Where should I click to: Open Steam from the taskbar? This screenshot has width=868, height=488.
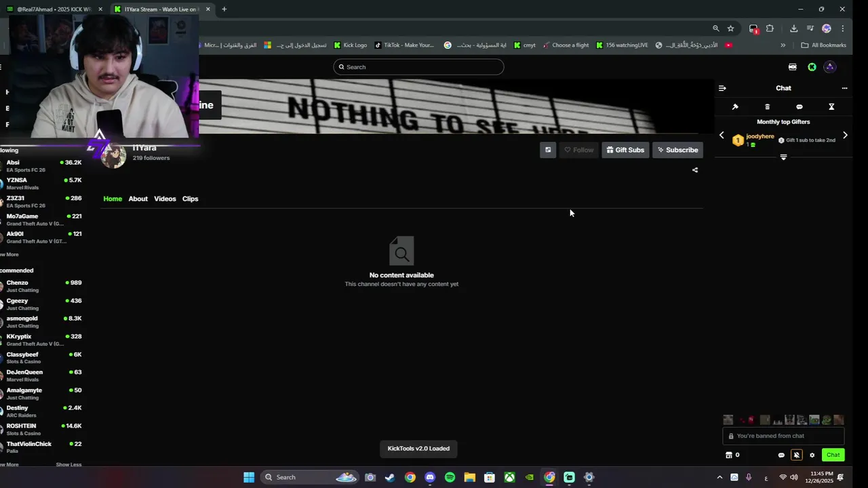pos(390,477)
